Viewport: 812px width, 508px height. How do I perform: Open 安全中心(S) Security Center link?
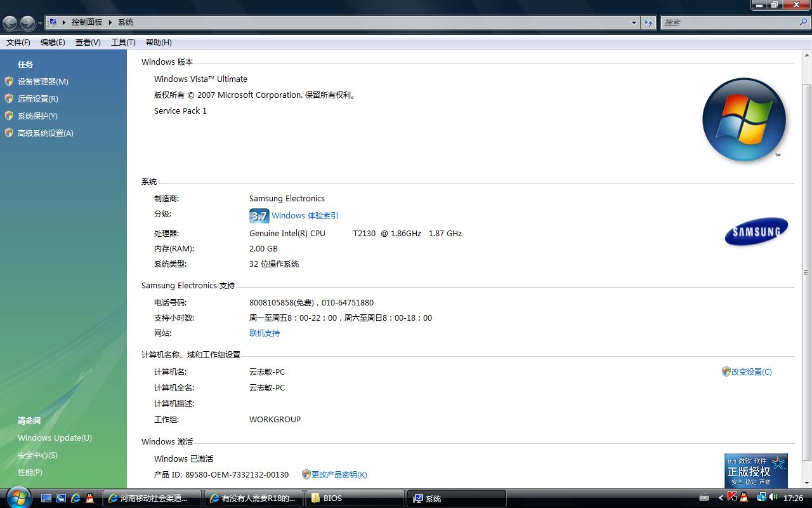37,455
